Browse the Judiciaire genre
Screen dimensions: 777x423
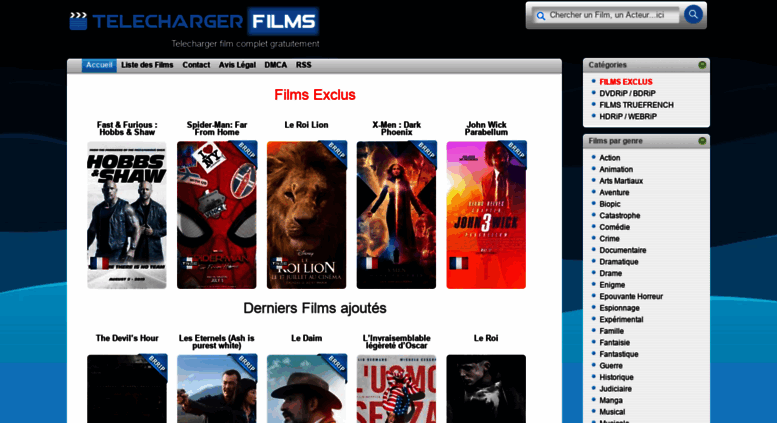[615, 389]
